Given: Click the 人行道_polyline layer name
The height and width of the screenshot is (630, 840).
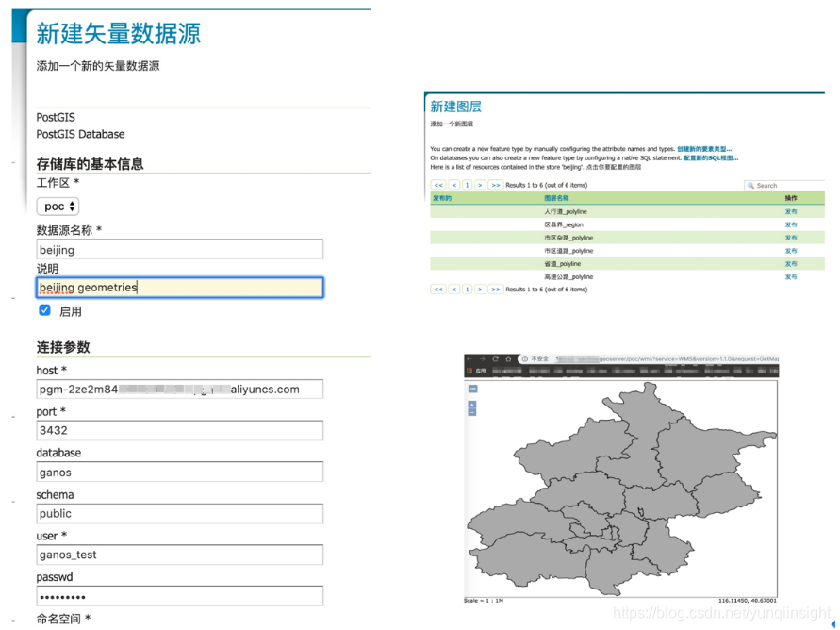Looking at the screenshot, I should pos(565,211).
